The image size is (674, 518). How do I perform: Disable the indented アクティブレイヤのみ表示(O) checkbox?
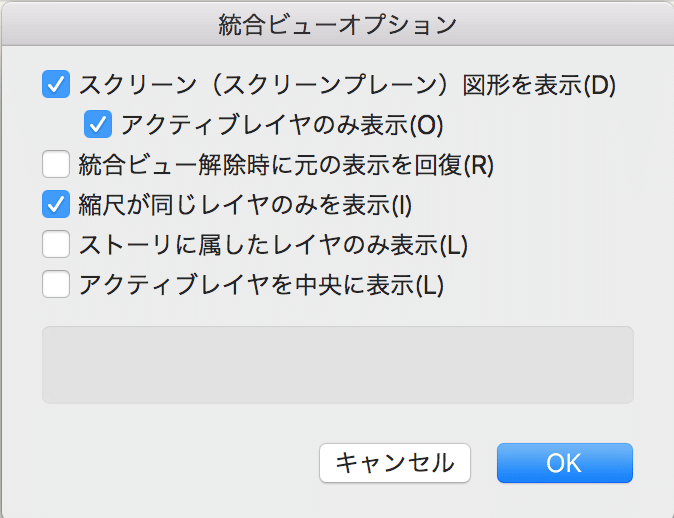pos(97,125)
